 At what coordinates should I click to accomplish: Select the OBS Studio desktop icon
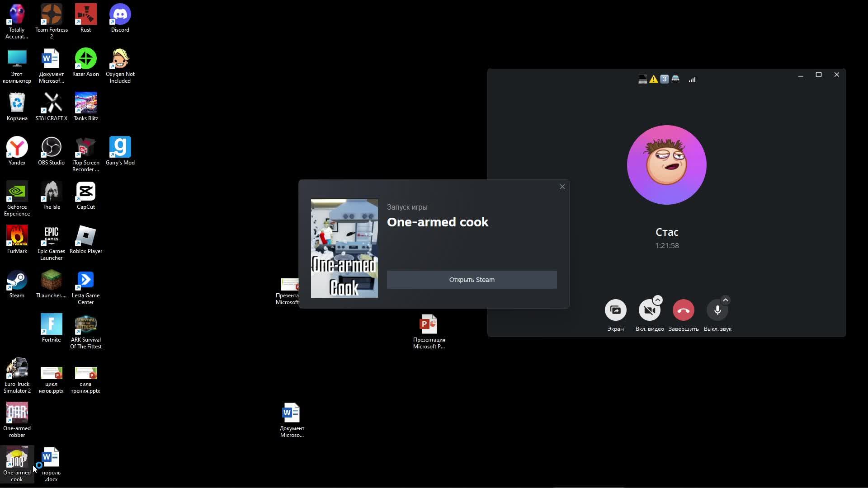pyautogui.click(x=51, y=148)
